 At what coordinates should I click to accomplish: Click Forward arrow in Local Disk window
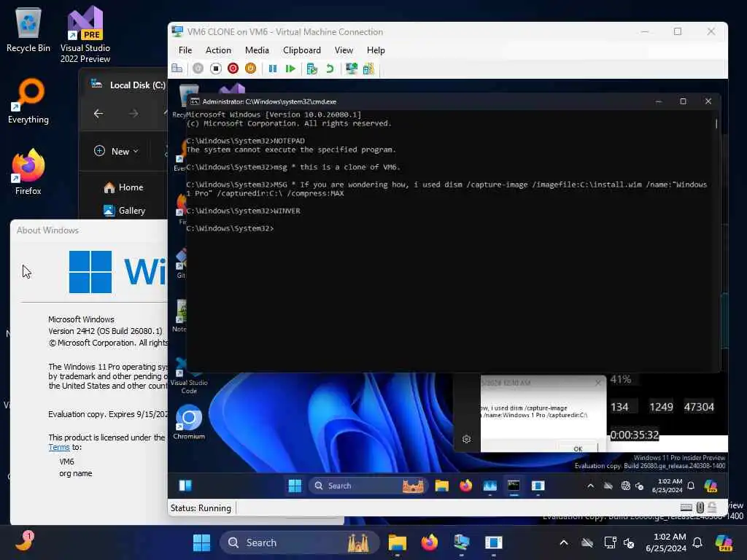pyautogui.click(x=134, y=113)
